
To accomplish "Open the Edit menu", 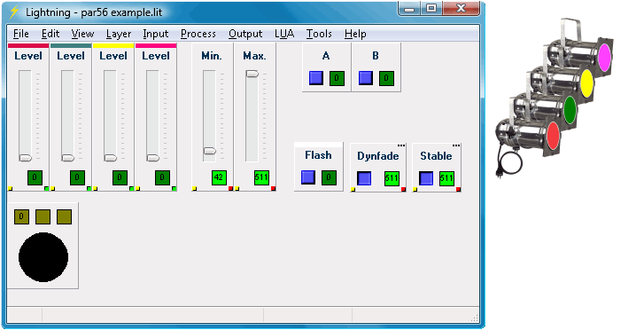I will (x=50, y=34).
